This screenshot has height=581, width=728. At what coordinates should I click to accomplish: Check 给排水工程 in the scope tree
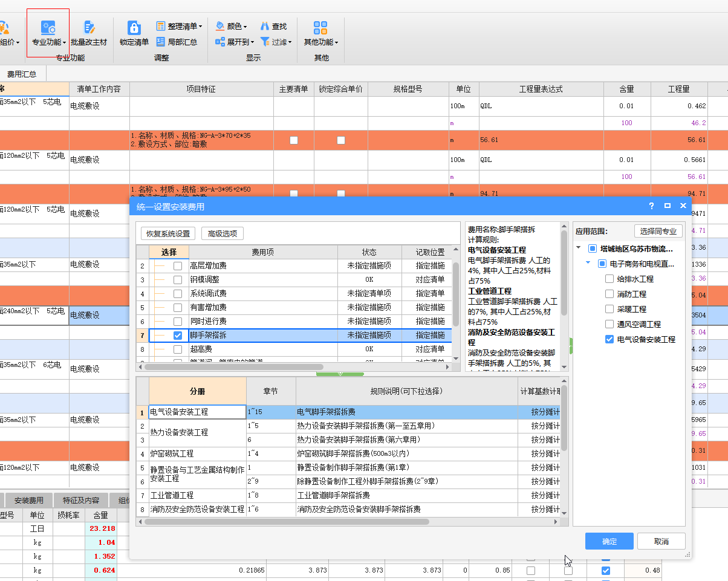(x=609, y=279)
